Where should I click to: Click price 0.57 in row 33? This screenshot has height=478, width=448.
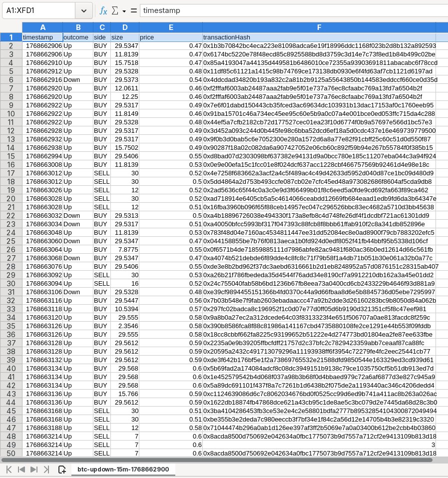[171, 309]
